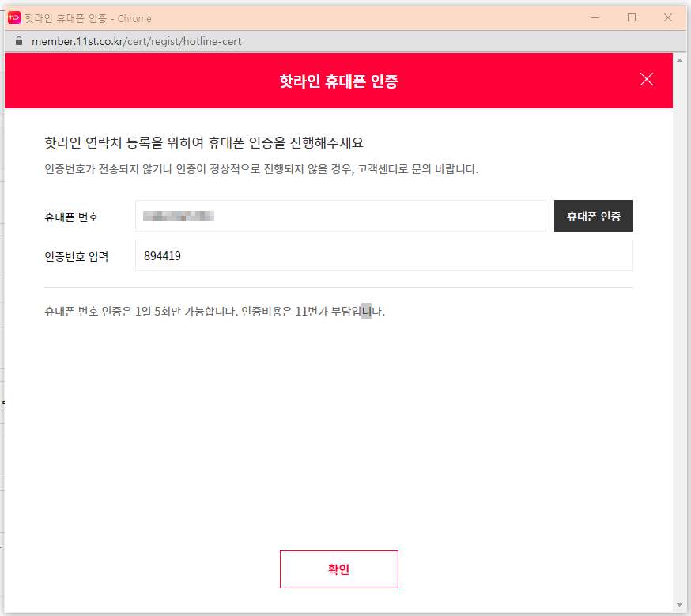Screen dimensions: 691x616
Task: Click the 핫라인 휴대폰 인증 header title
Action: pos(338,81)
